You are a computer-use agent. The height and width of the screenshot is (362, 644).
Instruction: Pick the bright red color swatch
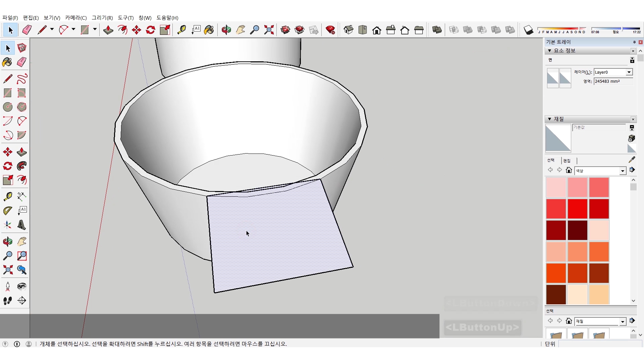(577, 208)
